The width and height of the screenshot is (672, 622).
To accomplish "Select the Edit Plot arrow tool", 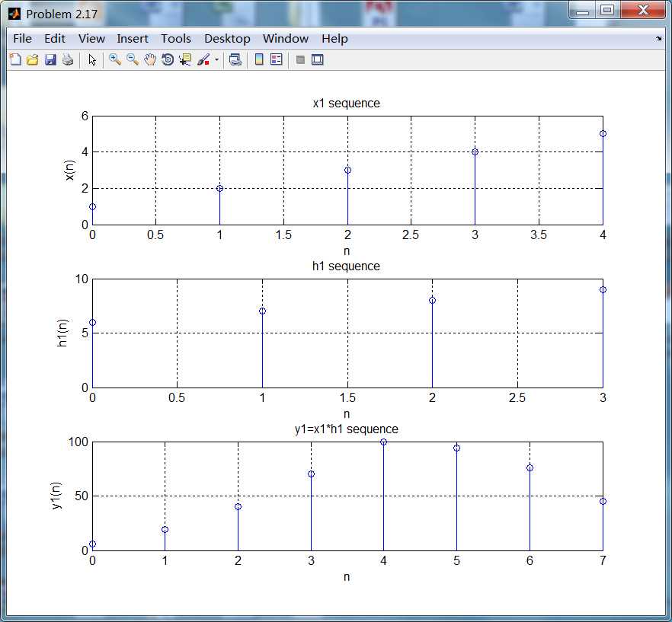I will click(x=92, y=59).
